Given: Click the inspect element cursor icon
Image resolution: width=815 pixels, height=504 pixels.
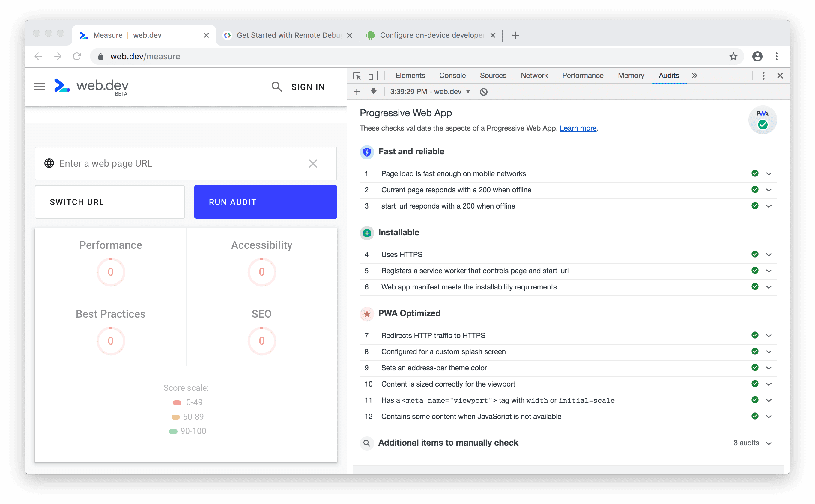Looking at the screenshot, I should [357, 76].
